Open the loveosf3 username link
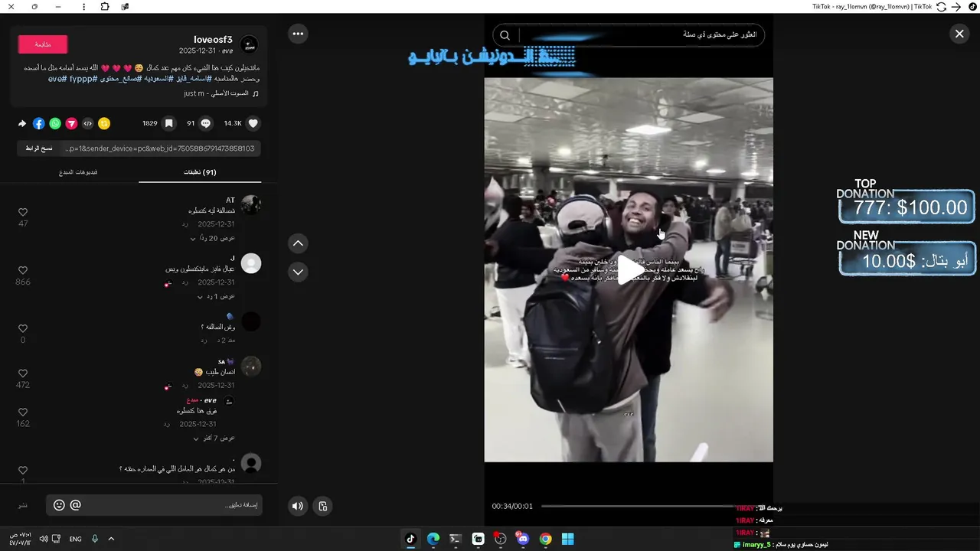 [x=213, y=40]
